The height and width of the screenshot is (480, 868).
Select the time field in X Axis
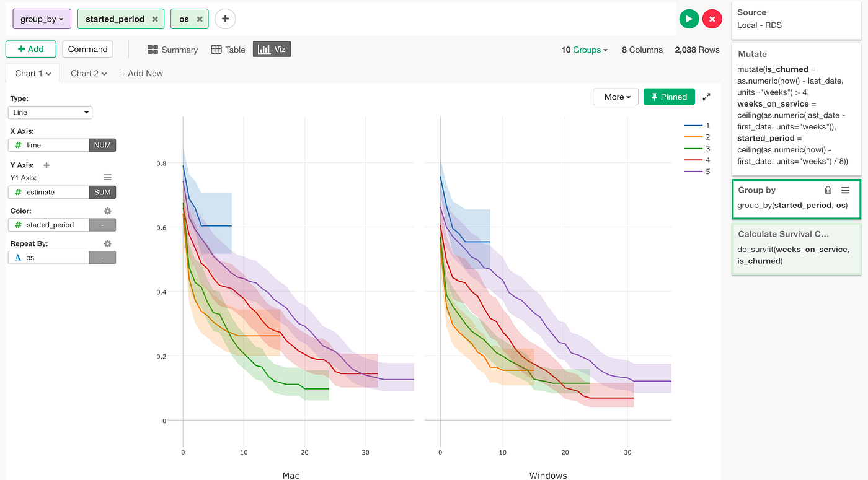click(x=43, y=145)
